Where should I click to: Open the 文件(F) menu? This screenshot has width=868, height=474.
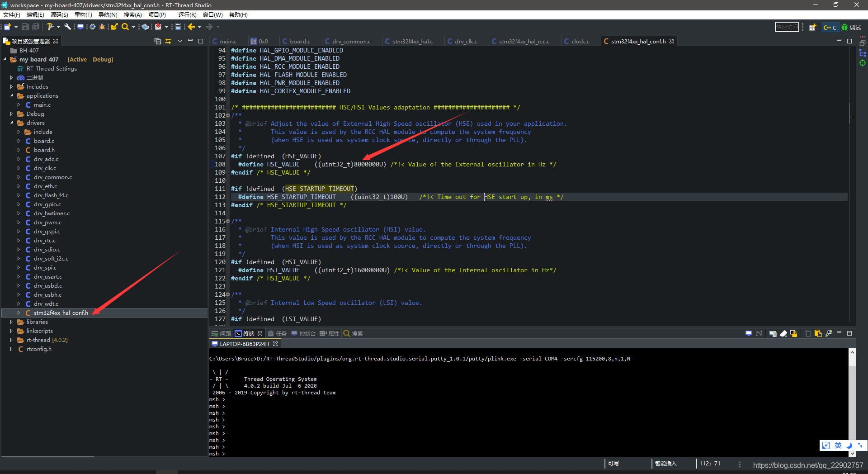[12, 14]
